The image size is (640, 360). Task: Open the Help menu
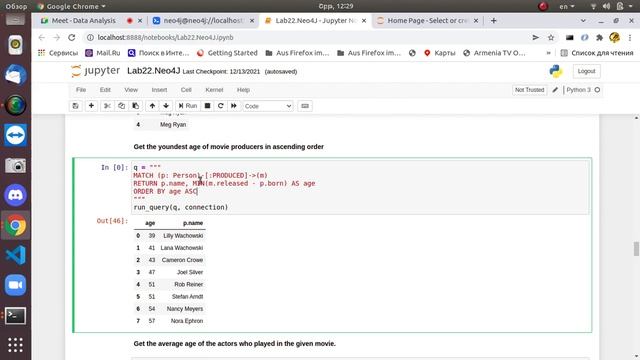243,90
